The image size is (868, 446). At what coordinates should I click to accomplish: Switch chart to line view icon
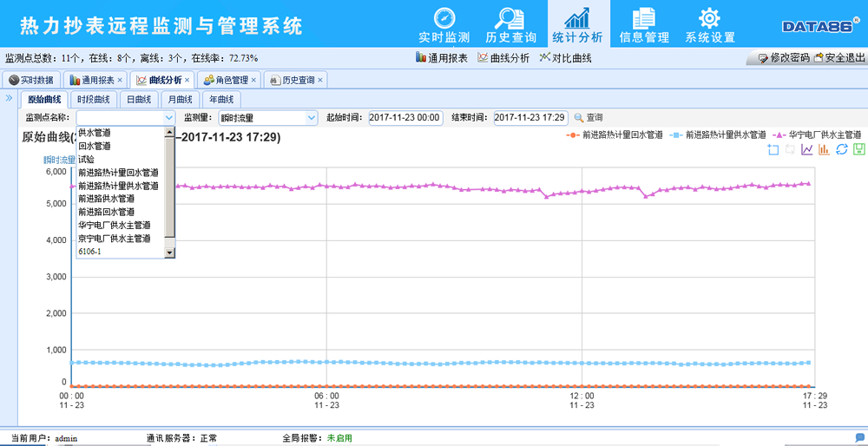tap(807, 150)
